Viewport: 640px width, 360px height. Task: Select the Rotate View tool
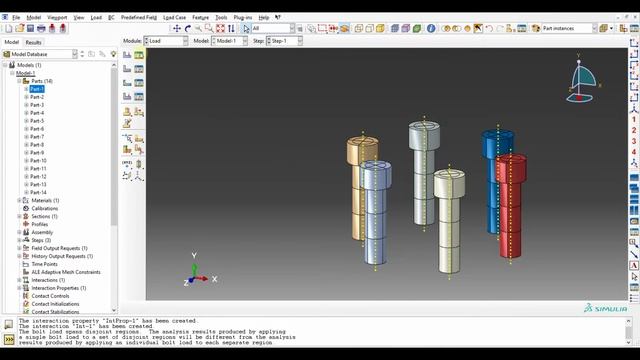188,28
